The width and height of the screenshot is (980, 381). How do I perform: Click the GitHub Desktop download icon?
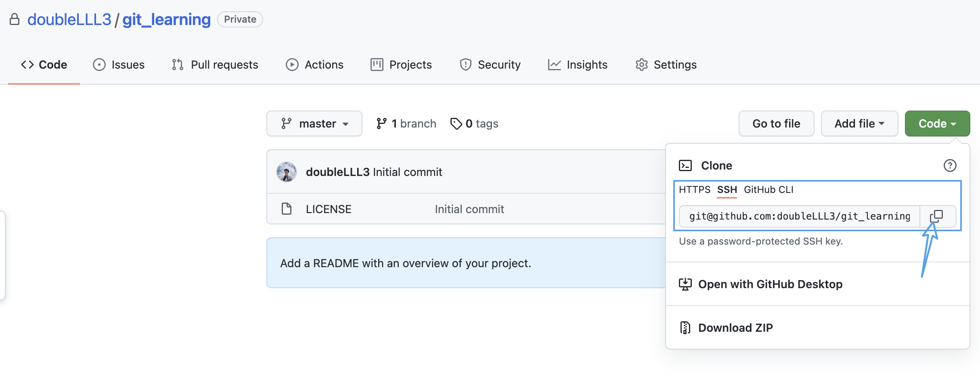(685, 284)
